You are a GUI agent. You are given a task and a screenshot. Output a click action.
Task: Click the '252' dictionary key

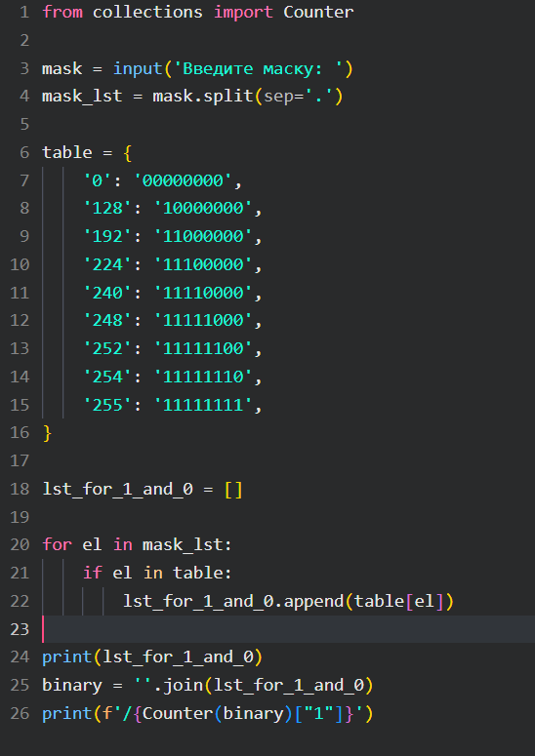click(107, 348)
